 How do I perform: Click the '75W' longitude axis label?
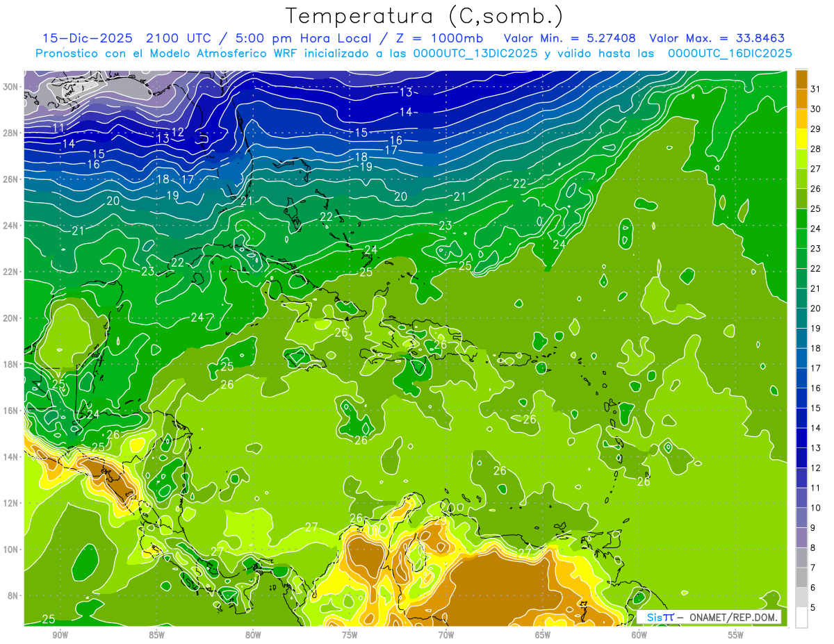350,635
